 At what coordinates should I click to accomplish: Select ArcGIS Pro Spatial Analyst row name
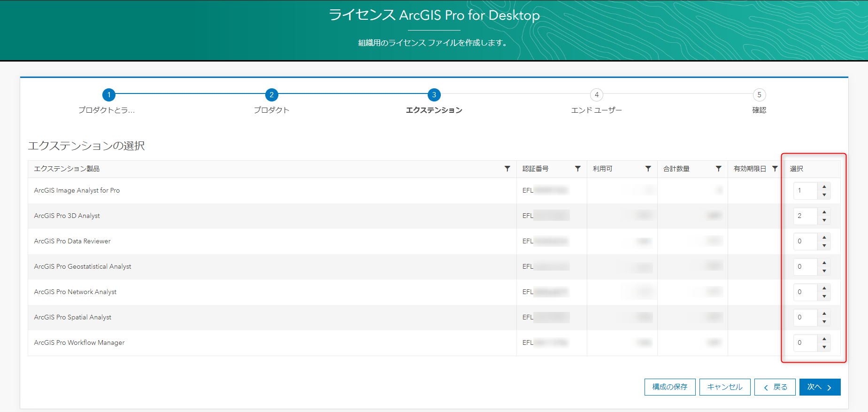pyautogui.click(x=73, y=317)
